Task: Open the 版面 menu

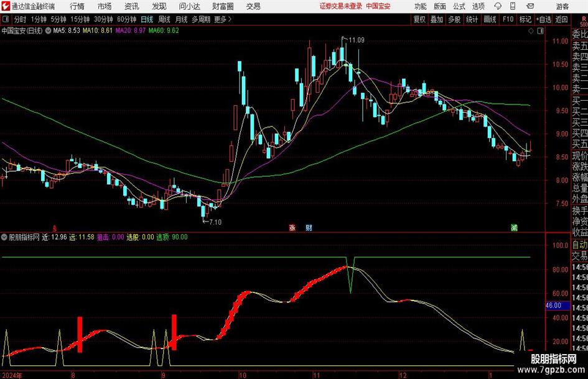Action: pyautogui.click(x=439, y=6)
